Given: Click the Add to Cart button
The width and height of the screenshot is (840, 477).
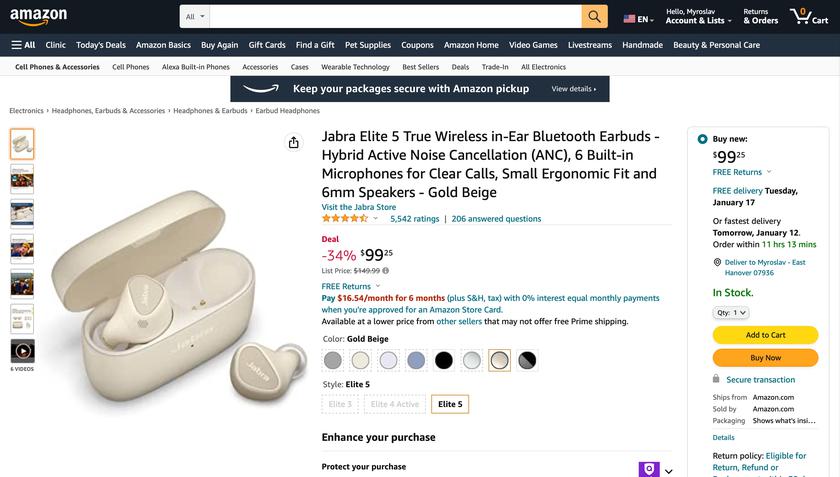Looking at the screenshot, I should [765, 335].
